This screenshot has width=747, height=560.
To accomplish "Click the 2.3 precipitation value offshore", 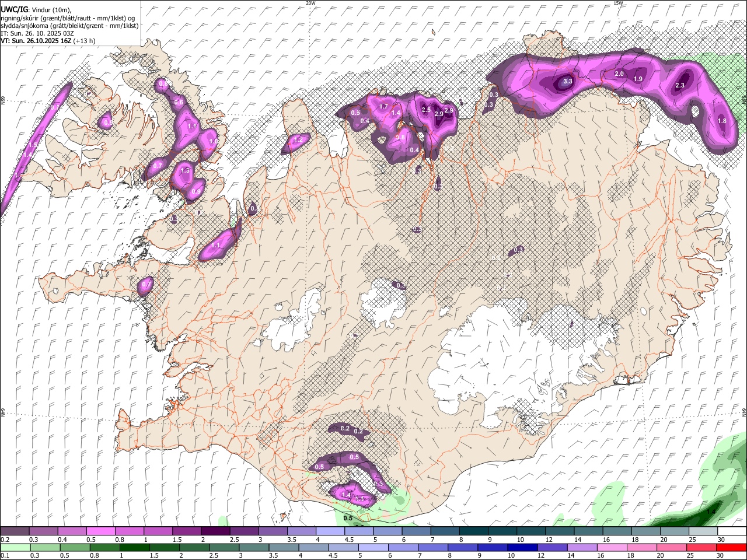I will click(x=680, y=86).
